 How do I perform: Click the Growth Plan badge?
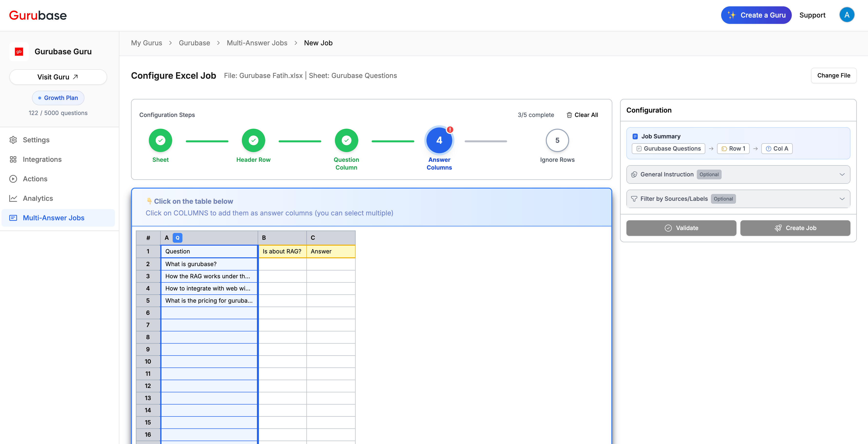coord(58,98)
